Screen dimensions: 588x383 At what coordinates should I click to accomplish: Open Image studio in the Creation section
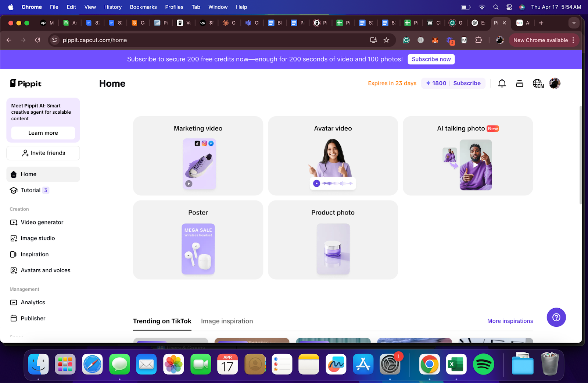pyautogui.click(x=38, y=238)
